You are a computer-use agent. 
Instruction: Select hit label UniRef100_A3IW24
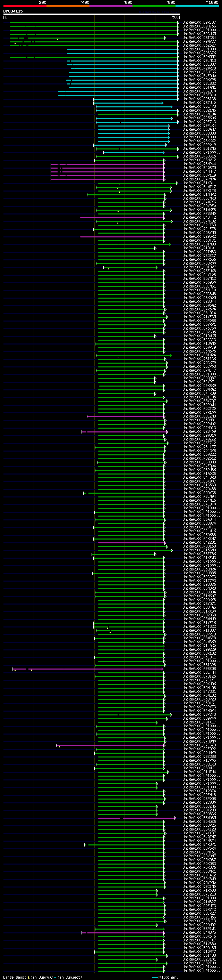pos(199,355)
